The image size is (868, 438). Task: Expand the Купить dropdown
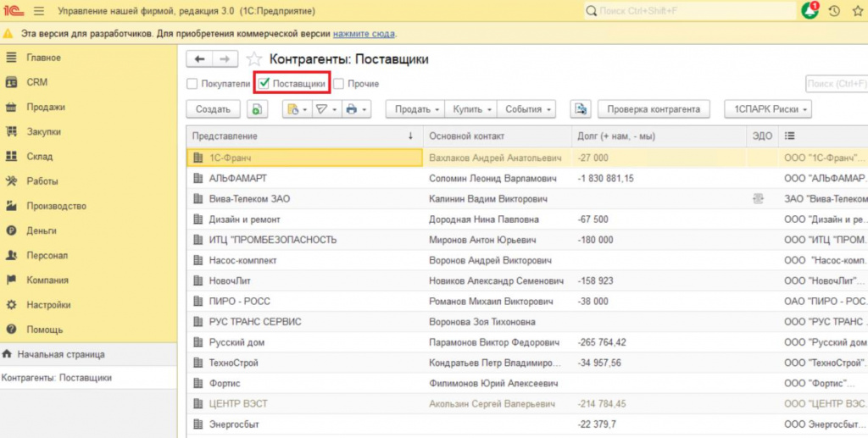[x=471, y=109]
